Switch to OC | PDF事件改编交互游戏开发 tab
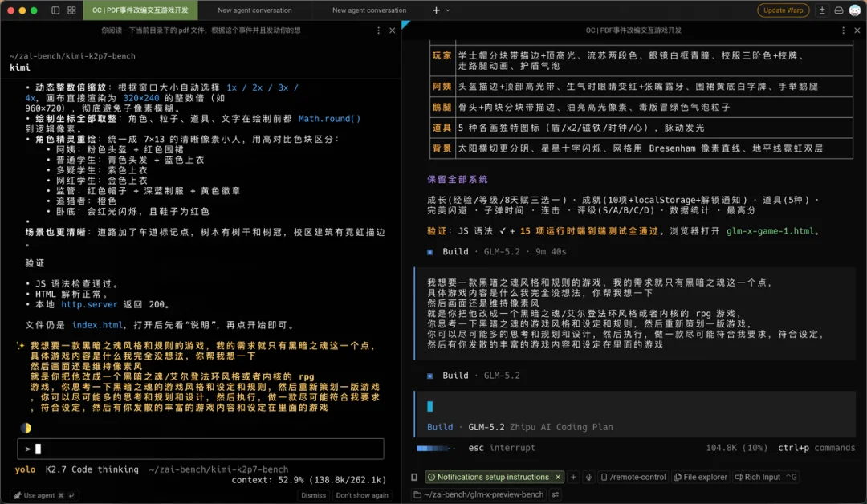867x504 pixels. [140, 10]
